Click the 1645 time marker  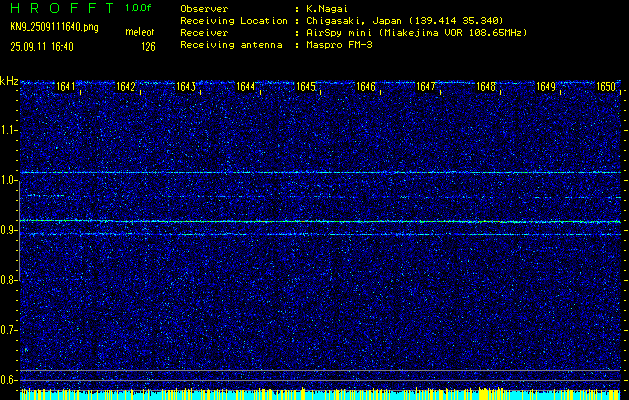tap(306, 87)
